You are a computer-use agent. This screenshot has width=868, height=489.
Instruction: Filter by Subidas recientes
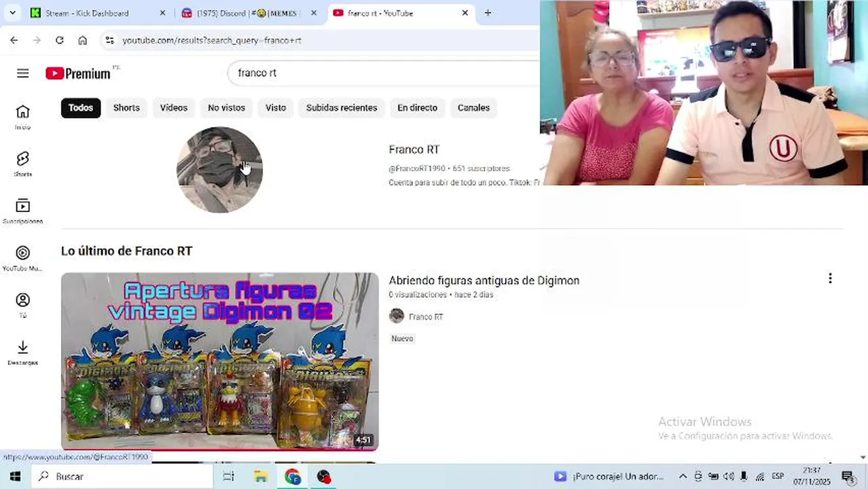point(342,108)
